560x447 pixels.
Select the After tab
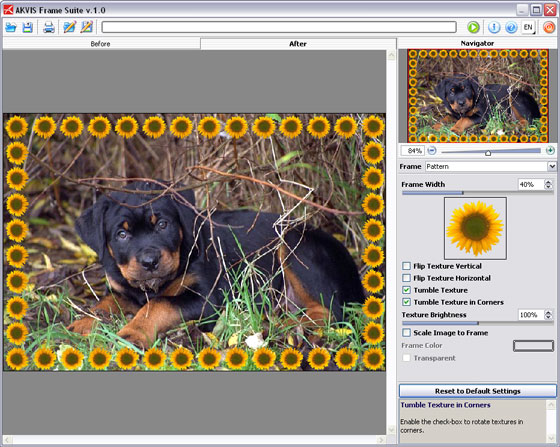coord(298,44)
